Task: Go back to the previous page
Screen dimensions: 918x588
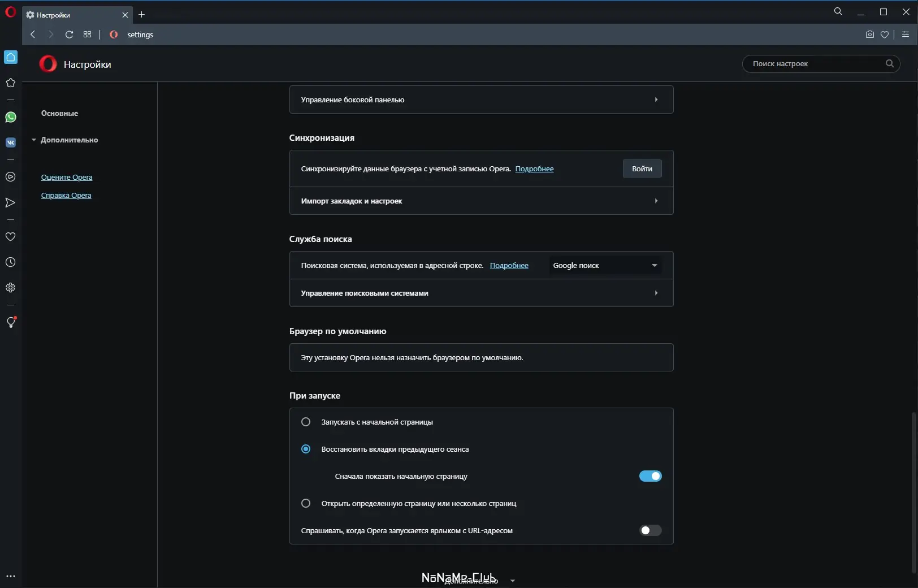Action: pos(33,34)
